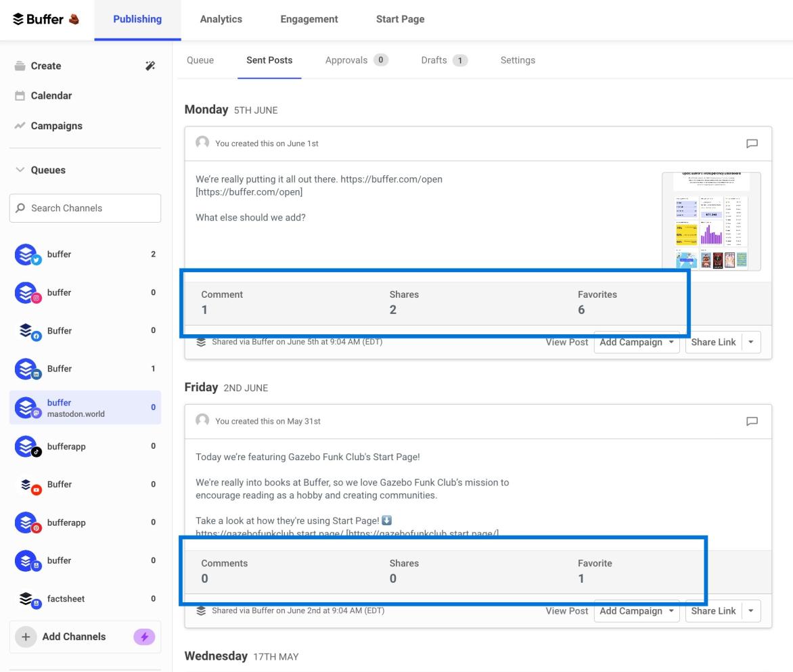Open the Analytics tab
The height and width of the screenshot is (672, 793).
221,19
